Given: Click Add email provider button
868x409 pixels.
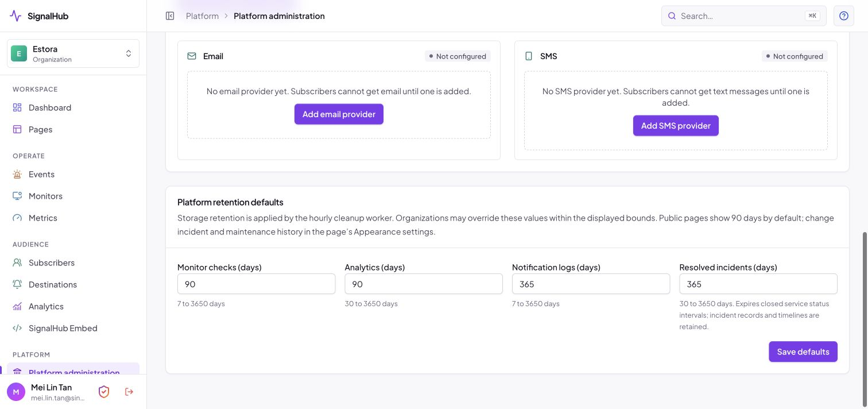Looking at the screenshot, I should [x=339, y=114].
